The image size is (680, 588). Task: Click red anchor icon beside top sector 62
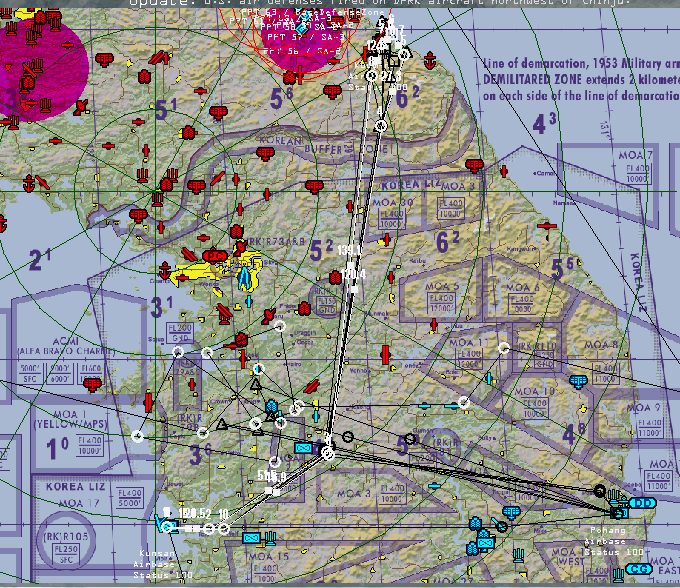tap(430, 60)
